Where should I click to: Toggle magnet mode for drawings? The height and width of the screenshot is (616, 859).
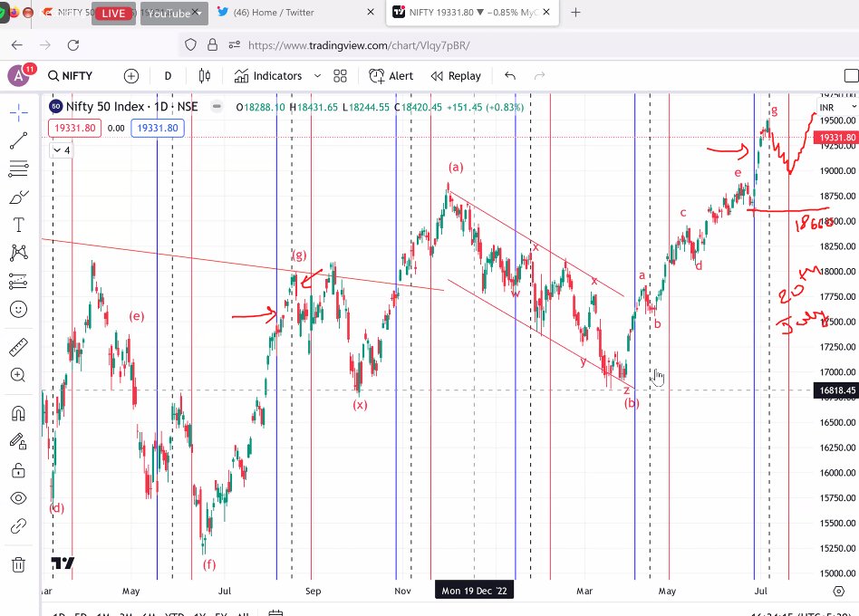[18, 413]
